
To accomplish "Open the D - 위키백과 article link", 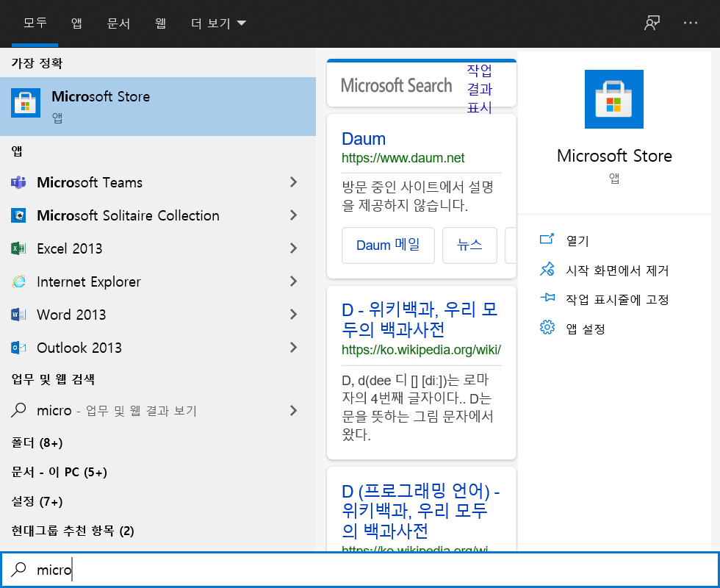I will (420, 319).
